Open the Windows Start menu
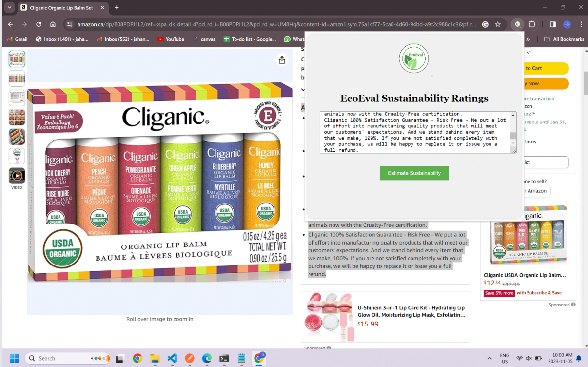The image size is (588, 367). (x=13, y=358)
